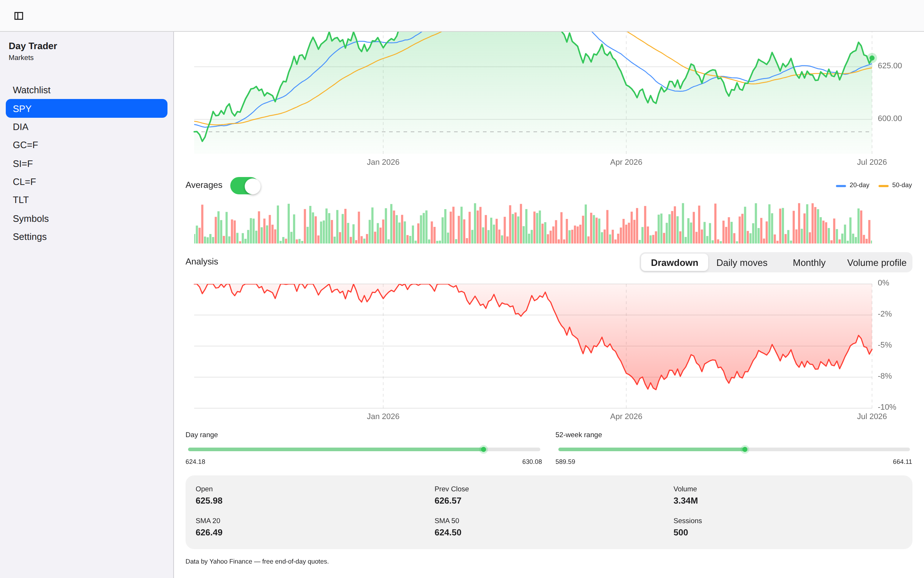Click the 50-day legend orange swatch
The width and height of the screenshot is (924, 578).
click(x=884, y=186)
